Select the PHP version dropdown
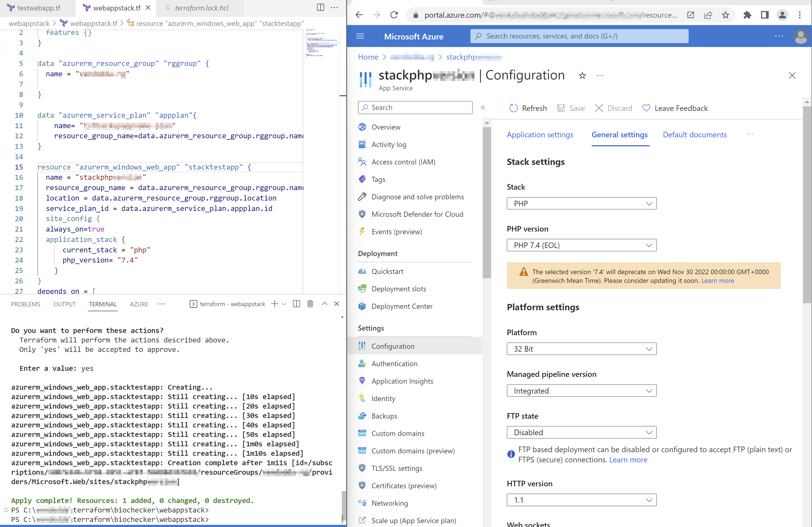This screenshot has width=812, height=527. [x=582, y=245]
